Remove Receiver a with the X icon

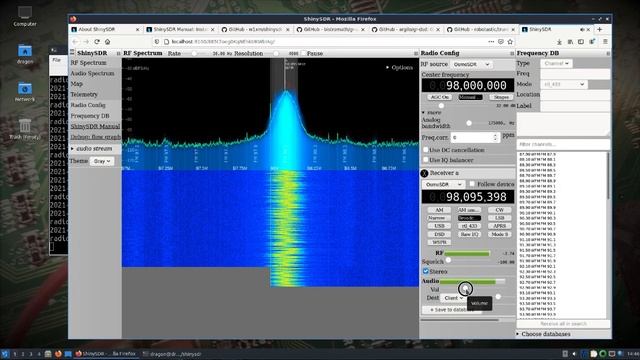(x=424, y=173)
